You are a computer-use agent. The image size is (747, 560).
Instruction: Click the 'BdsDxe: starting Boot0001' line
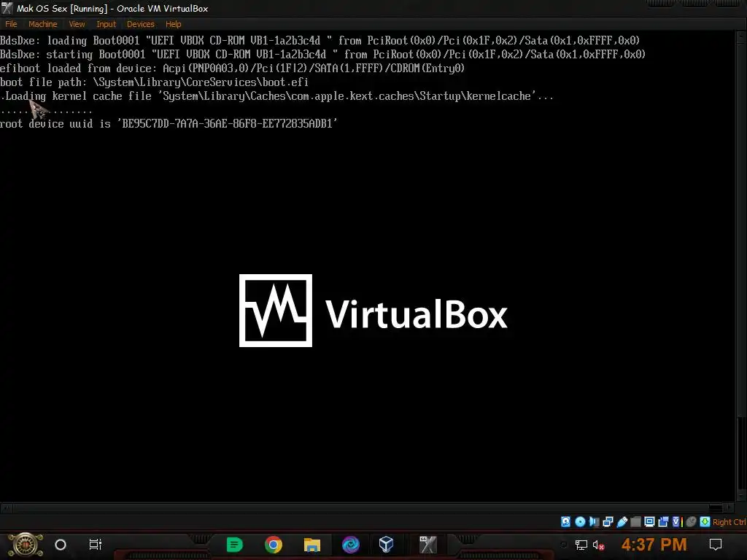(323, 54)
